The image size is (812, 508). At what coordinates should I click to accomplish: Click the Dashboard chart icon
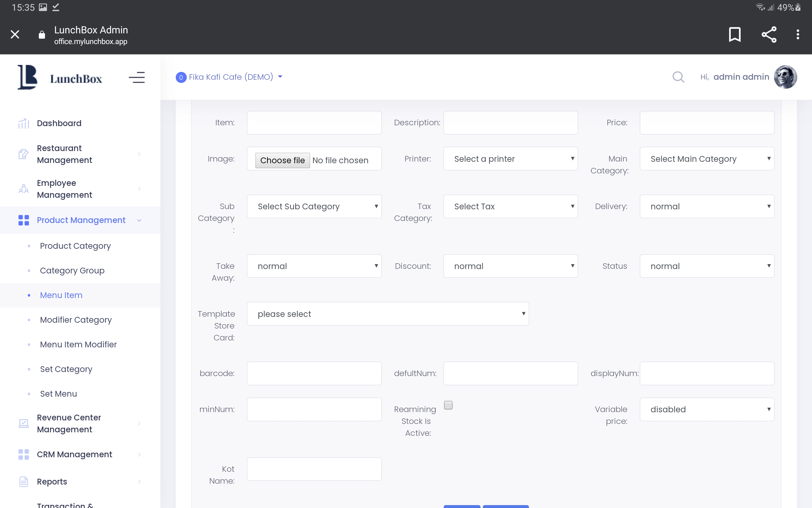coord(23,123)
